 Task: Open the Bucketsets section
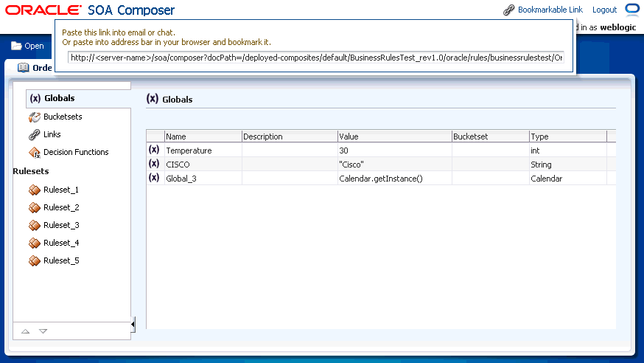(63, 117)
